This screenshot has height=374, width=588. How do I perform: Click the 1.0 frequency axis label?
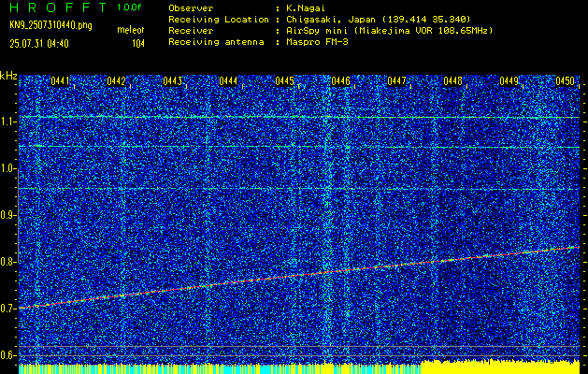tap(7, 168)
